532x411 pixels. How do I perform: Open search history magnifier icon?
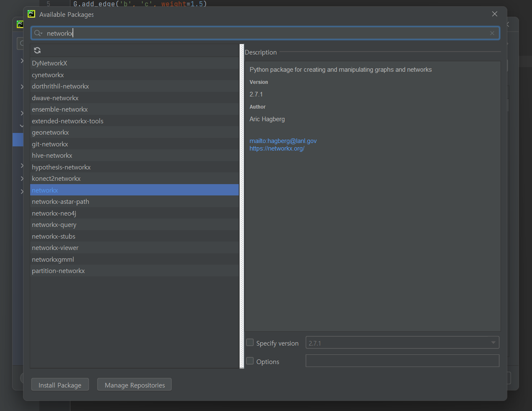(x=38, y=33)
